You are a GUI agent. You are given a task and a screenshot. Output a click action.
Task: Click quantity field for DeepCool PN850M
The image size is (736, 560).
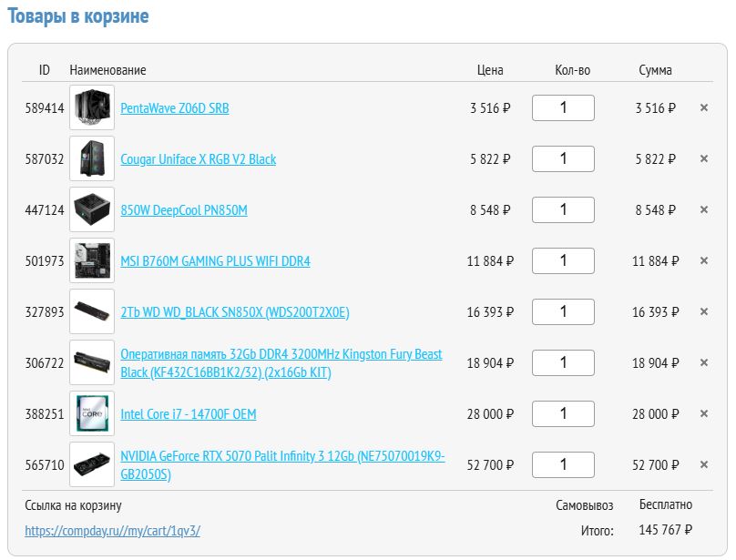(x=563, y=209)
